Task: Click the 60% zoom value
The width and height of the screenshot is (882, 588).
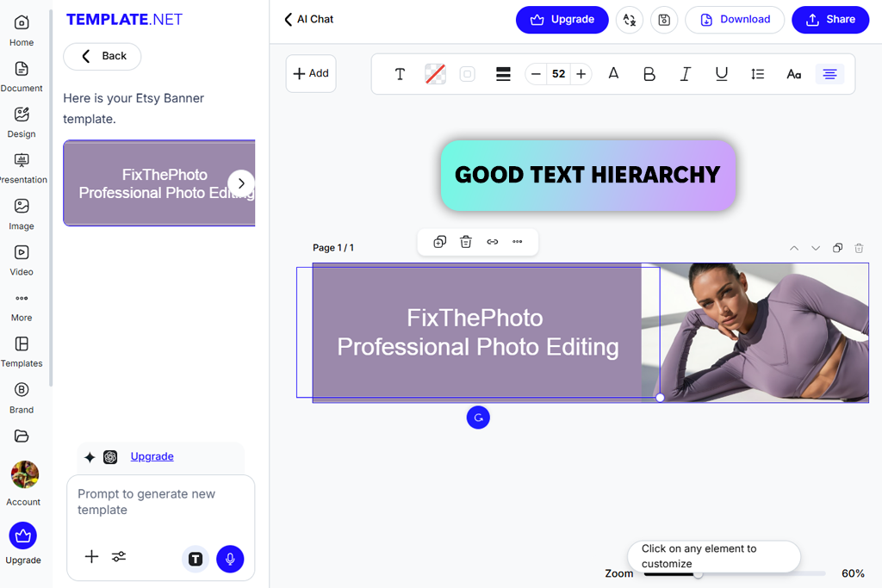Action: pyautogui.click(x=853, y=573)
